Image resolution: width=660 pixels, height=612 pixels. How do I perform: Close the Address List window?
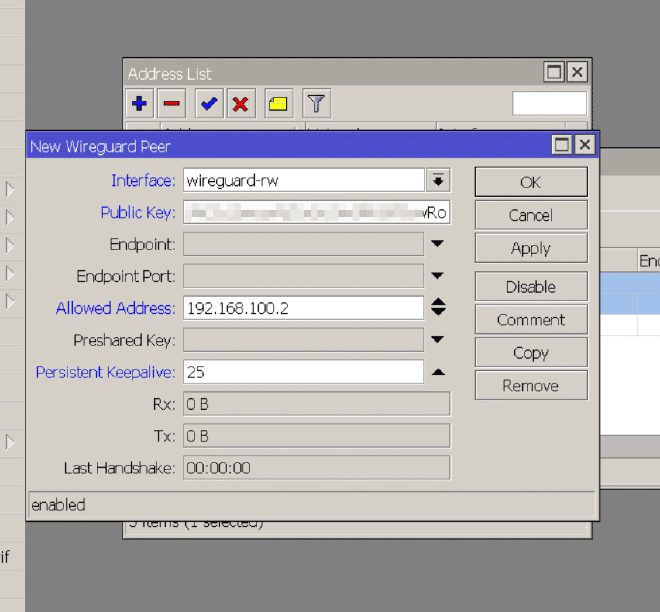(x=577, y=72)
